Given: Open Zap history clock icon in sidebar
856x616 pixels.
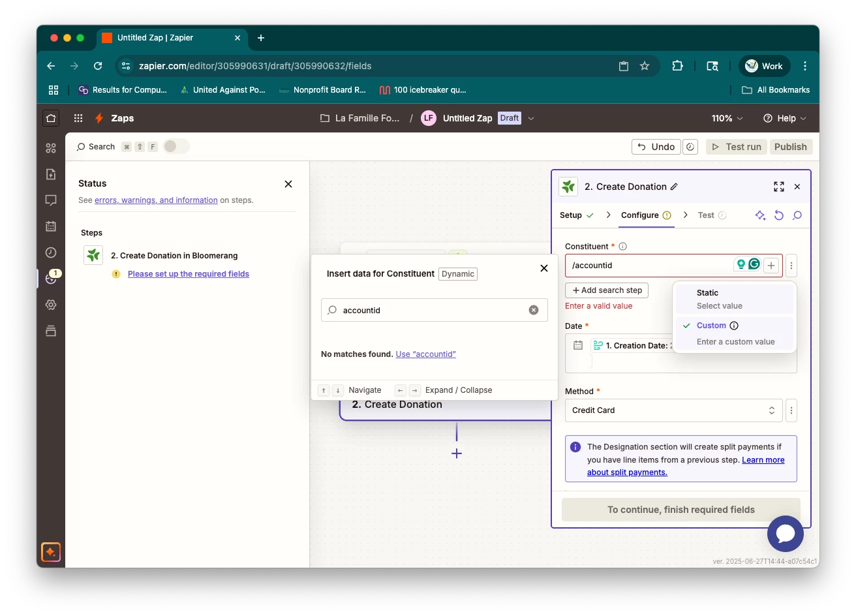Looking at the screenshot, I should coord(51,253).
